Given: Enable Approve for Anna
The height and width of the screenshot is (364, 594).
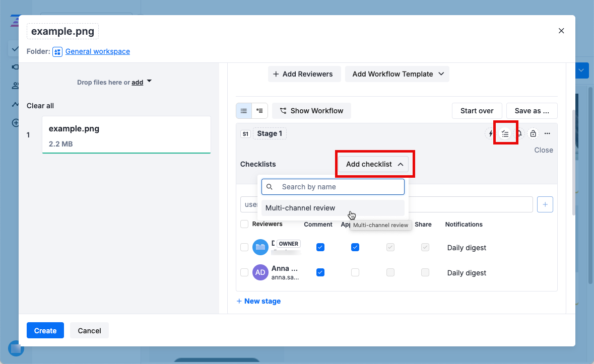Looking at the screenshot, I should 355,272.
